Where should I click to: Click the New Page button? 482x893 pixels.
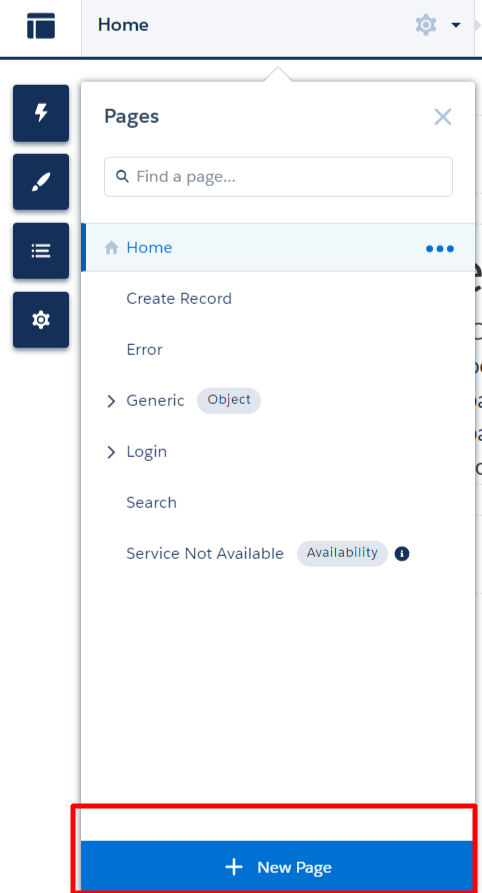tap(278, 867)
